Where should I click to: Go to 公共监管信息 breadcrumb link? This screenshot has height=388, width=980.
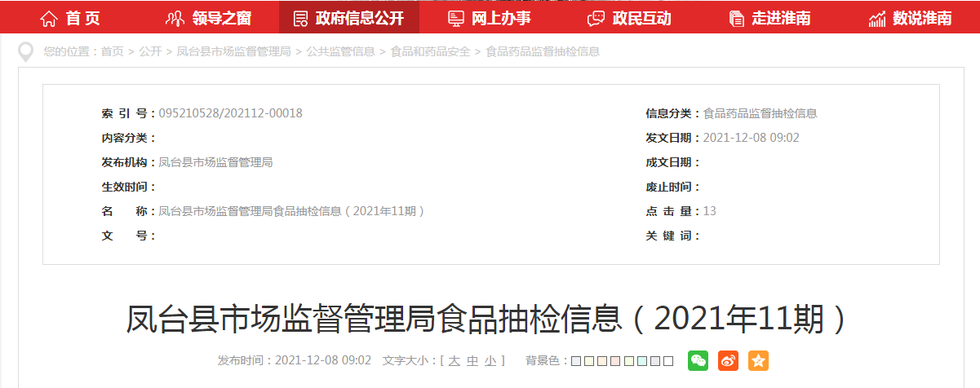pos(341,51)
